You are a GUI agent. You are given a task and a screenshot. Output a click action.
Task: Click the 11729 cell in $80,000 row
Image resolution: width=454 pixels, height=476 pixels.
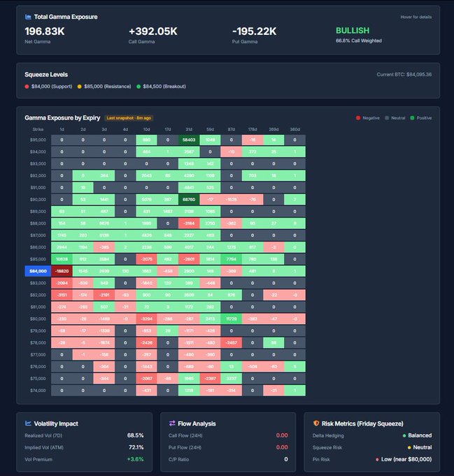coord(232,318)
